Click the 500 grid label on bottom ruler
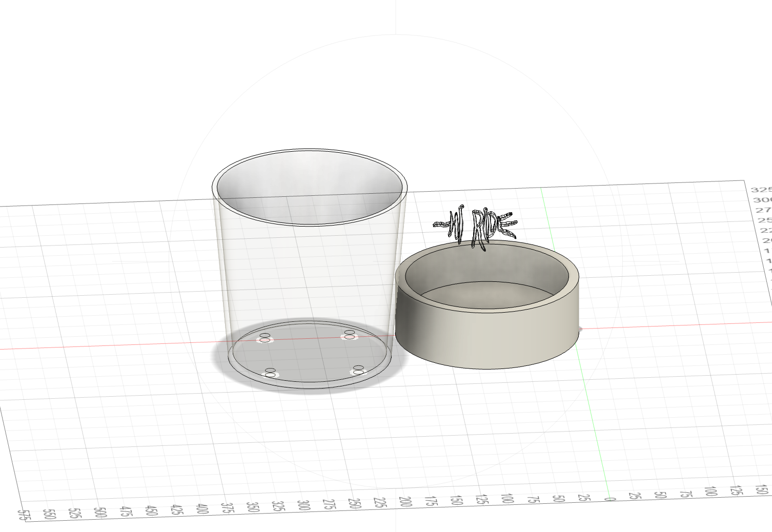This screenshot has height=532, width=772. coord(100,512)
